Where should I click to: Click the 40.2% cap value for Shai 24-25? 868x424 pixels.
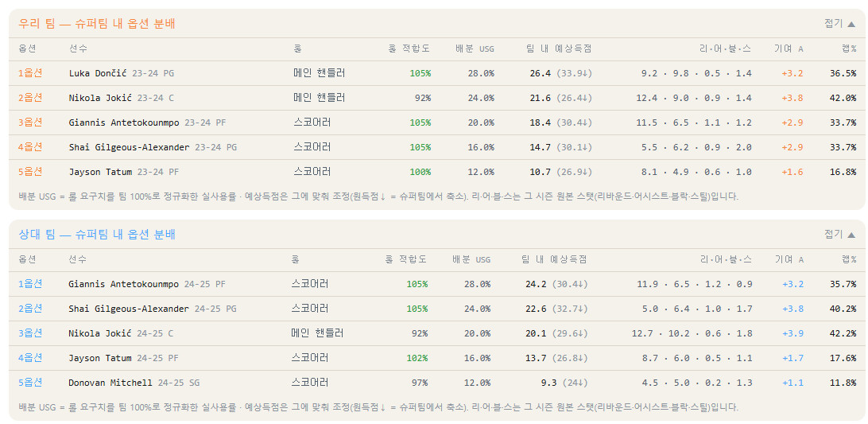pyautogui.click(x=843, y=309)
